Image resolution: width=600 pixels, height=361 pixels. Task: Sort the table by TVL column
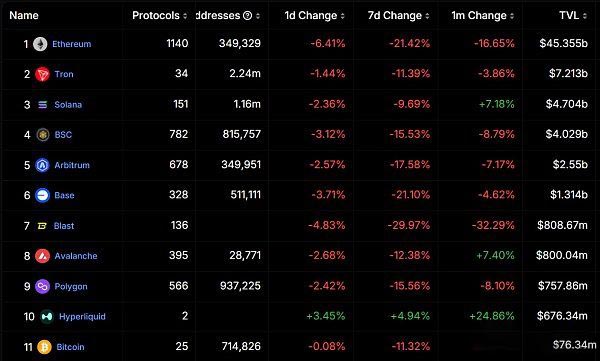click(x=573, y=15)
